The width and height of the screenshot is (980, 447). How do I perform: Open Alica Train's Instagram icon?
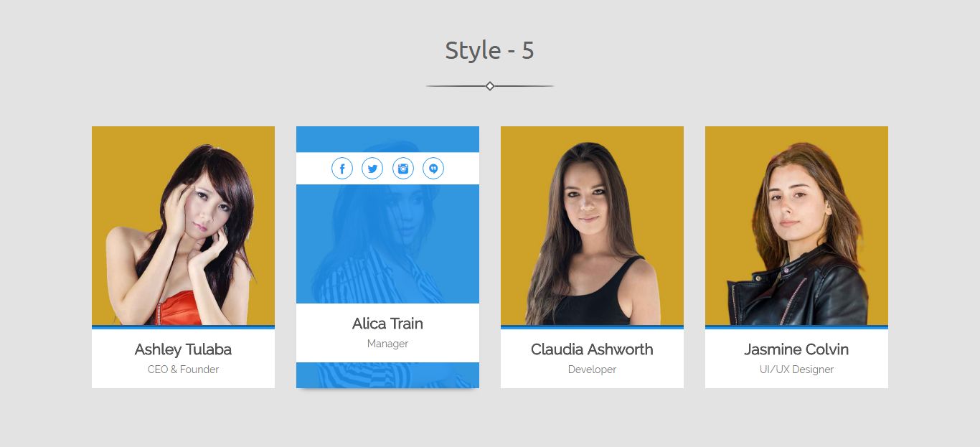[403, 169]
